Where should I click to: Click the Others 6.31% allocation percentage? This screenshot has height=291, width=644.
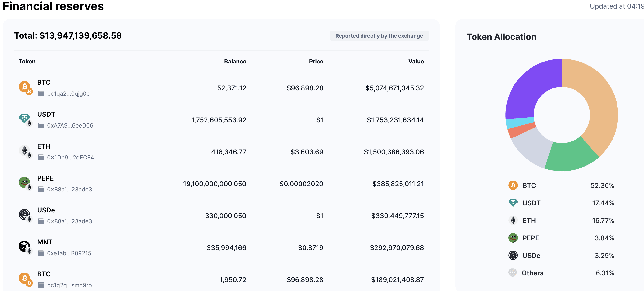pos(605,273)
